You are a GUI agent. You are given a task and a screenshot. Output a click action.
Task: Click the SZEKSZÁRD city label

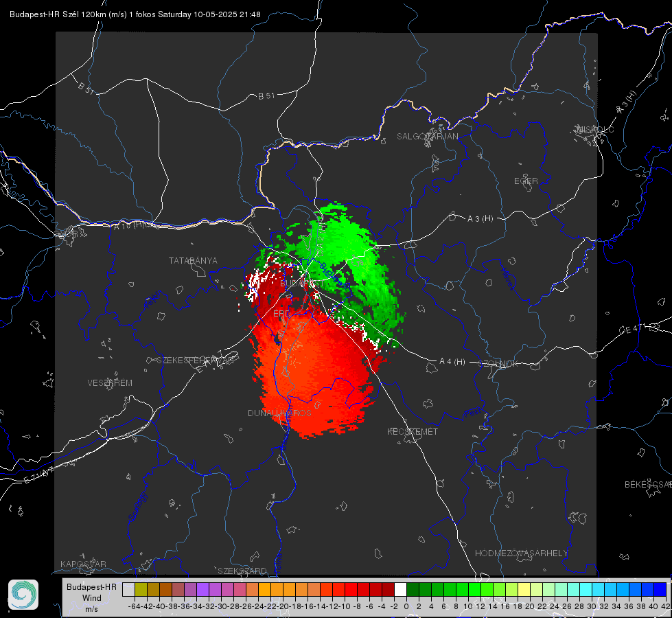tap(242, 571)
